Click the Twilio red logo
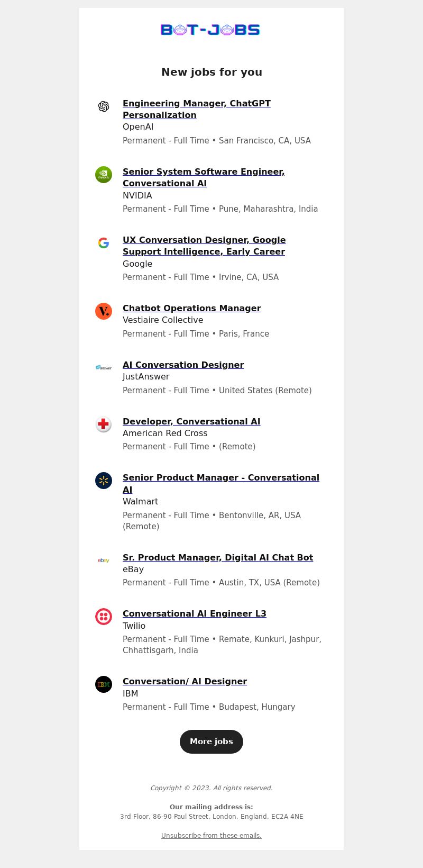The width and height of the screenshot is (423, 868). click(104, 617)
